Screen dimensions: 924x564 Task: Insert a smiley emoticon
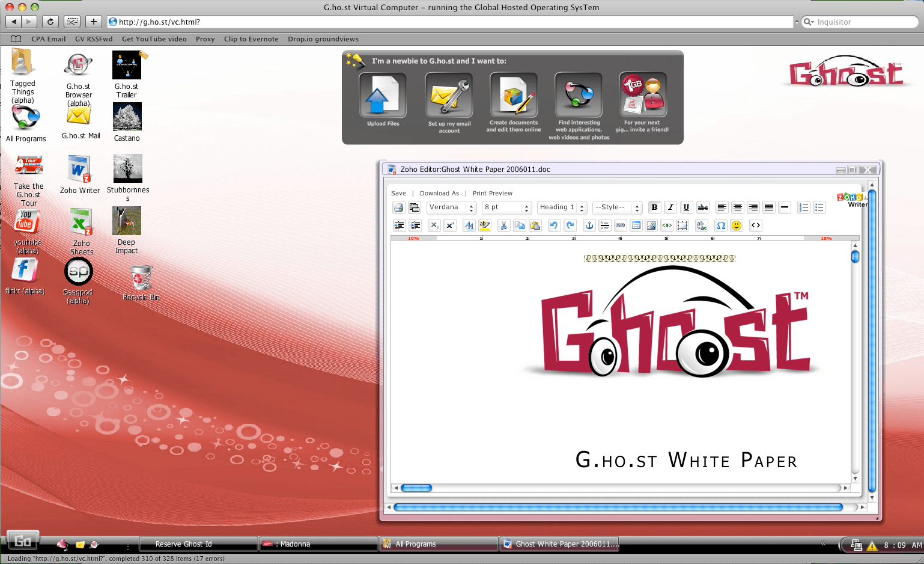(x=737, y=225)
